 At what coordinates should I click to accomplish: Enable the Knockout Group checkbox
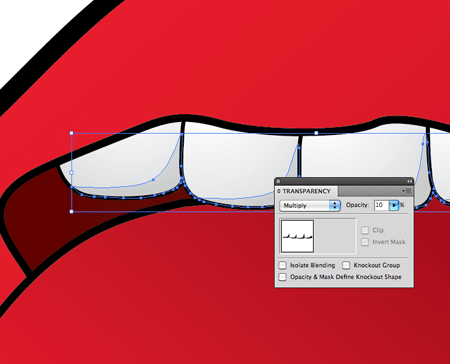pos(346,265)
